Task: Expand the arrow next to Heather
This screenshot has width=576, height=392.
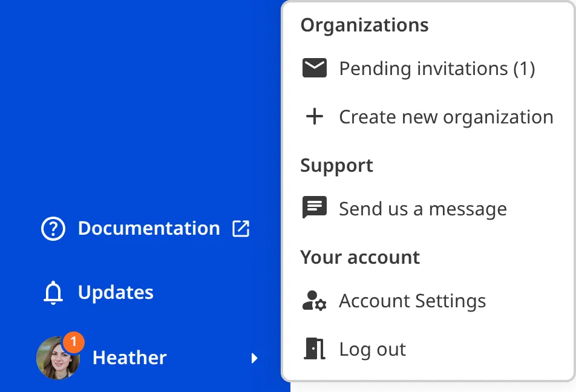Action: (x=254, y=358)
